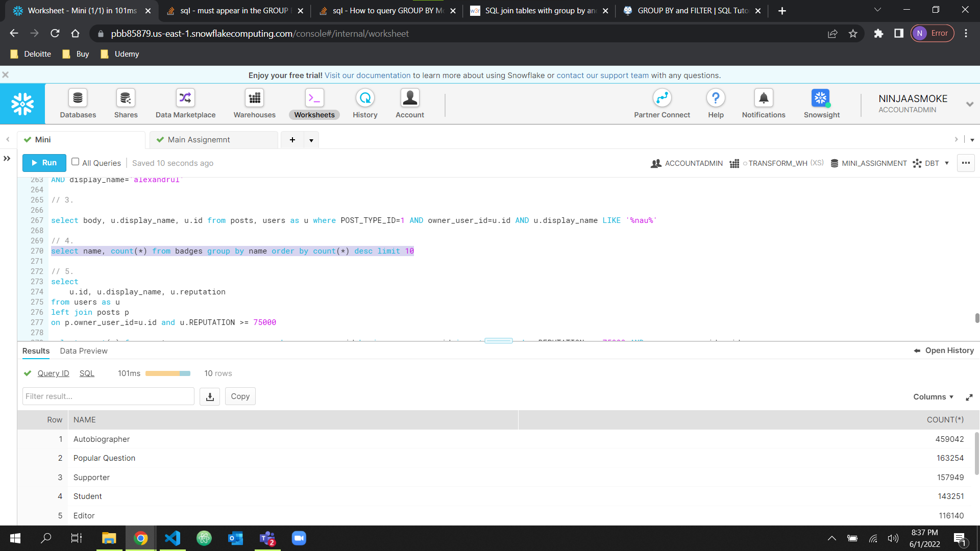This screenshot has width=980, height=551.
Task: Open the Query ID link
Action: pos(54,373)
